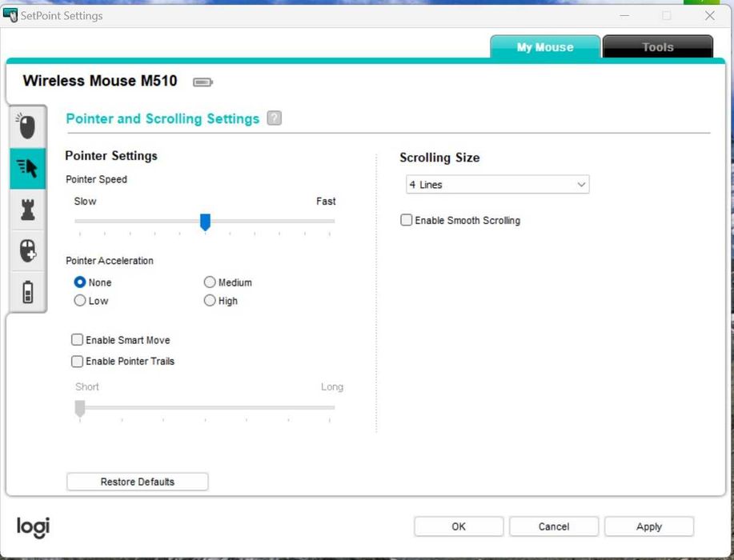This screenshot has height=560, width=734.
Task: Click the help question mark icon
Action: point(275,118)
